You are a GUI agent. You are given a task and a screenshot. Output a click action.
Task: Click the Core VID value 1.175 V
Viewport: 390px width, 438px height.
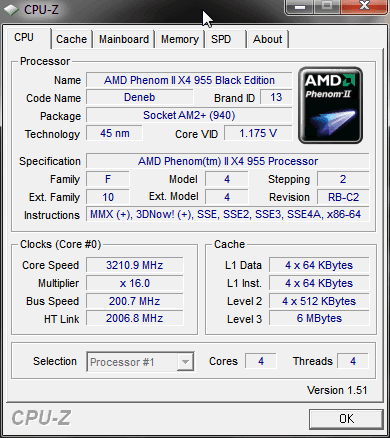[258, 133]
